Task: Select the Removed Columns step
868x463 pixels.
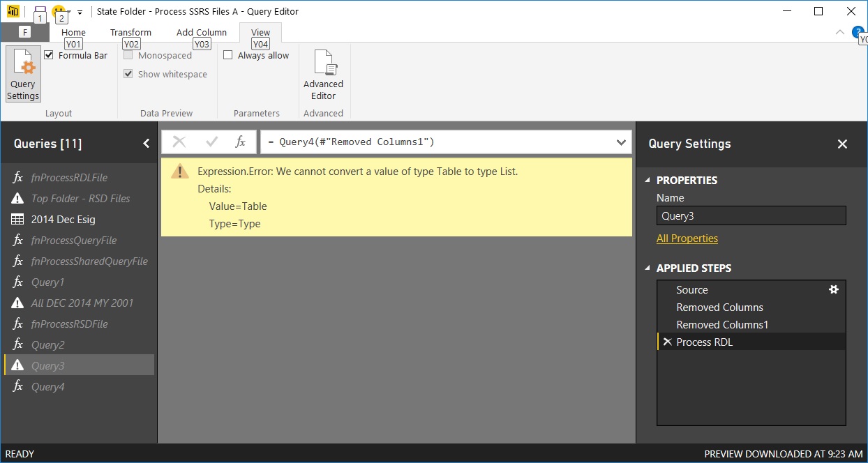Action: point(751,307)
